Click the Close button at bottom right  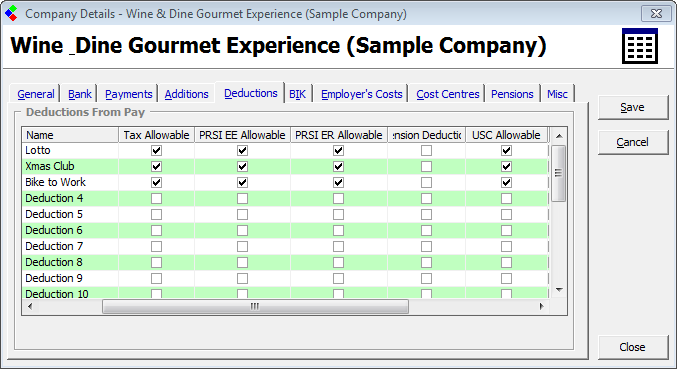tap(633, 347)
